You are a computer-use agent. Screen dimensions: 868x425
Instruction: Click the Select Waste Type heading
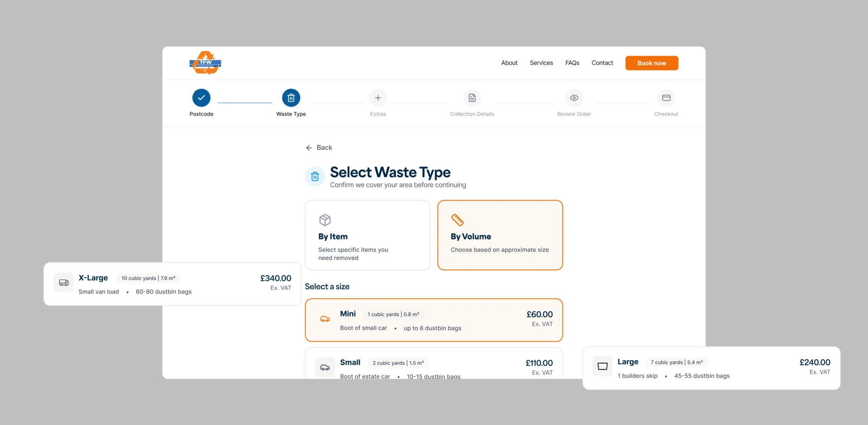390,172
